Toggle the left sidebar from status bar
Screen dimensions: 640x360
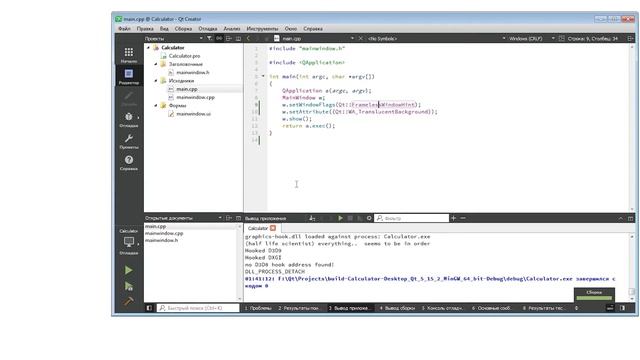click(x=149, y=308)
